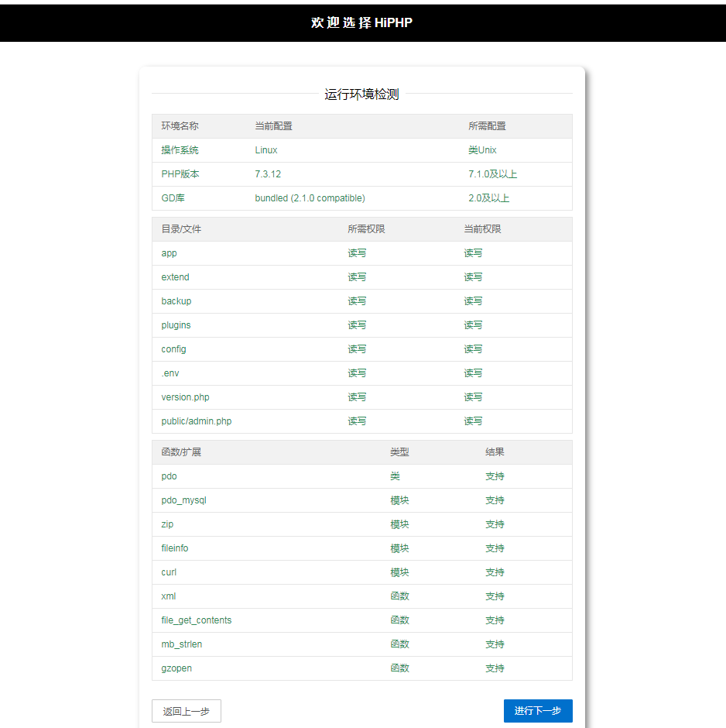Click the 函数 type for gzopen

399,668
